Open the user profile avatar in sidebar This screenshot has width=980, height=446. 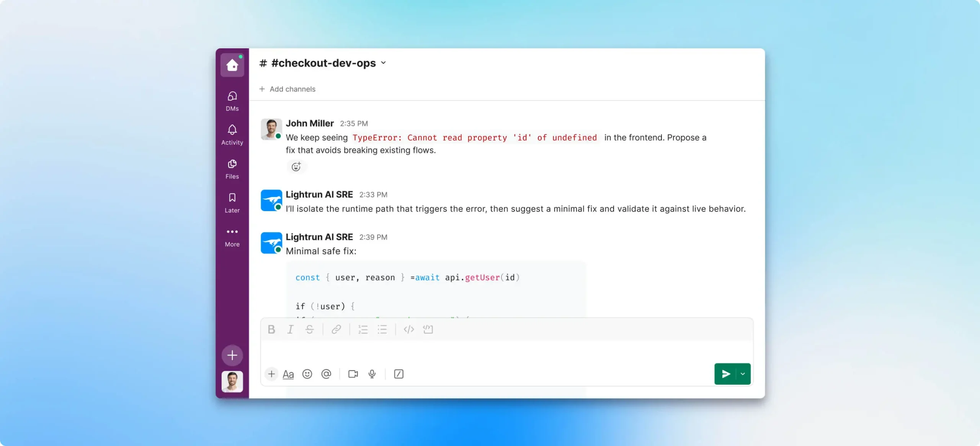[x=232, y=381]
